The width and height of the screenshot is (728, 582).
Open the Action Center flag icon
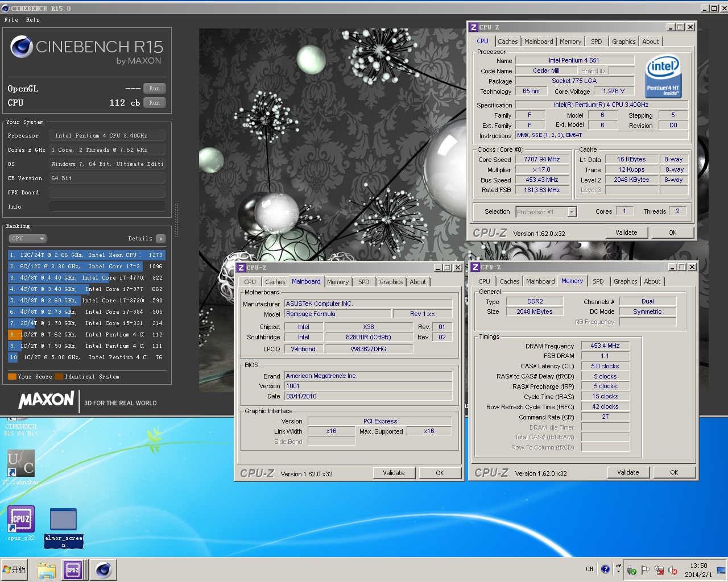(645, 570)
